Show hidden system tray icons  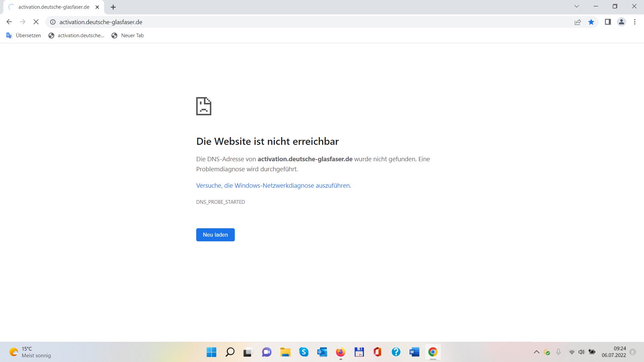[536, 352]
